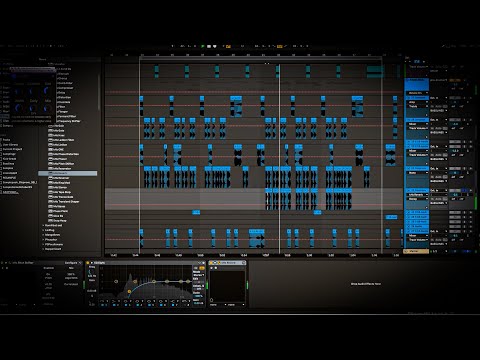Toggle the yellow power button on the EQ device
The width and height of the screenshot is (480, 360).
pos(88,263)
